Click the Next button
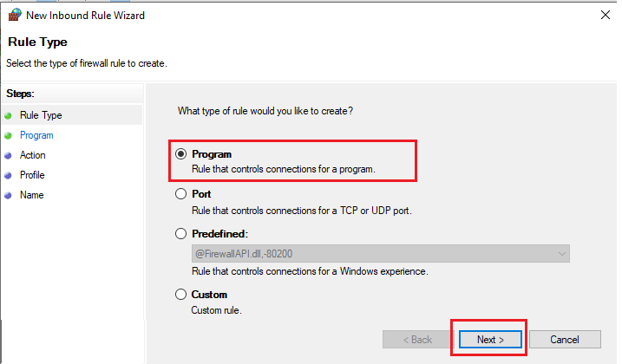Screen dimensions: 622x364 pyautogui.click(x=490, y=340)
